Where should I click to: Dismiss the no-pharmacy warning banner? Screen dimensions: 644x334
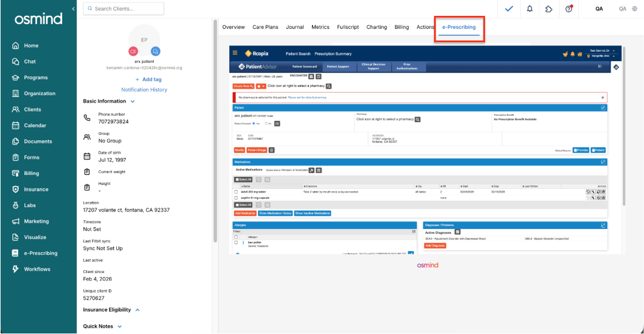[602, 98]
